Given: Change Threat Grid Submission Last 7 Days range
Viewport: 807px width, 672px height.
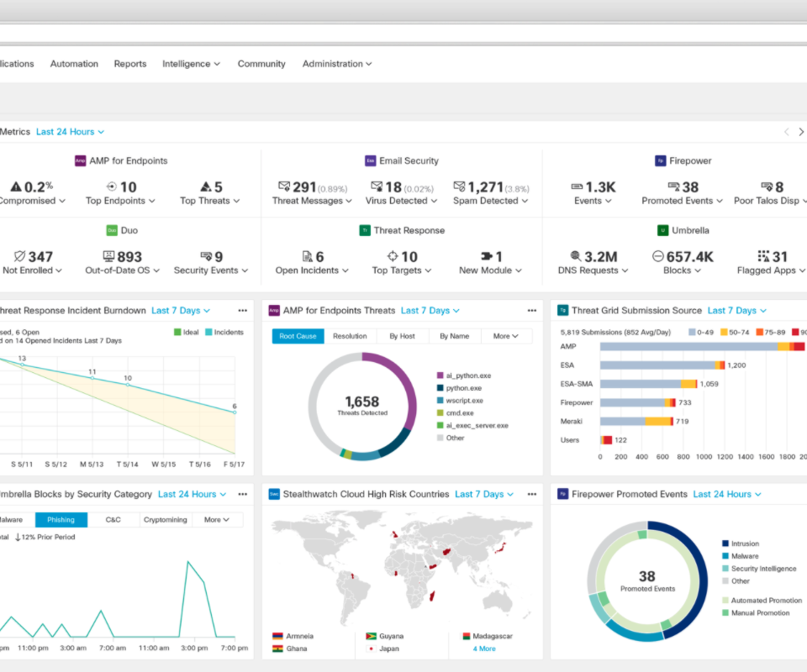Looking at the screenshot, I should pos(737,311).
